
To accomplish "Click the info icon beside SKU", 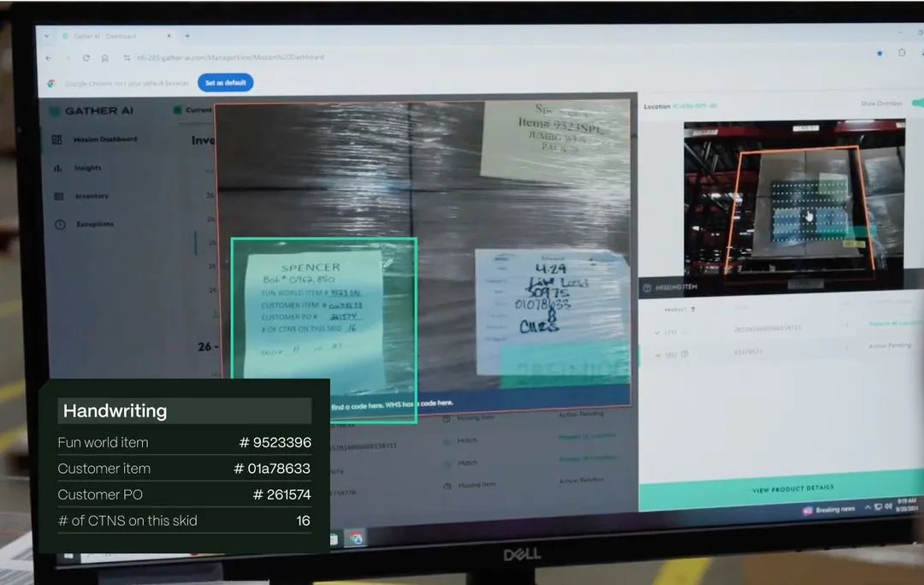I will click(684, 354).
